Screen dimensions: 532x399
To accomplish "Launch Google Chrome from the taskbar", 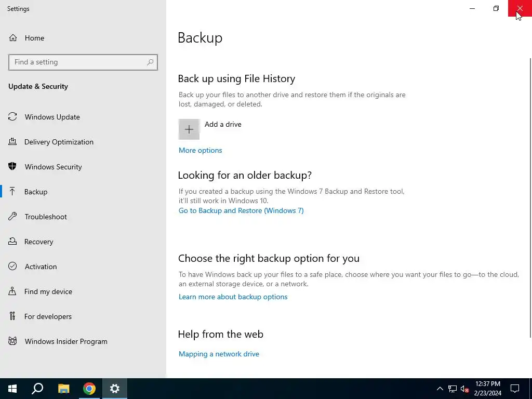I will 89,389.
